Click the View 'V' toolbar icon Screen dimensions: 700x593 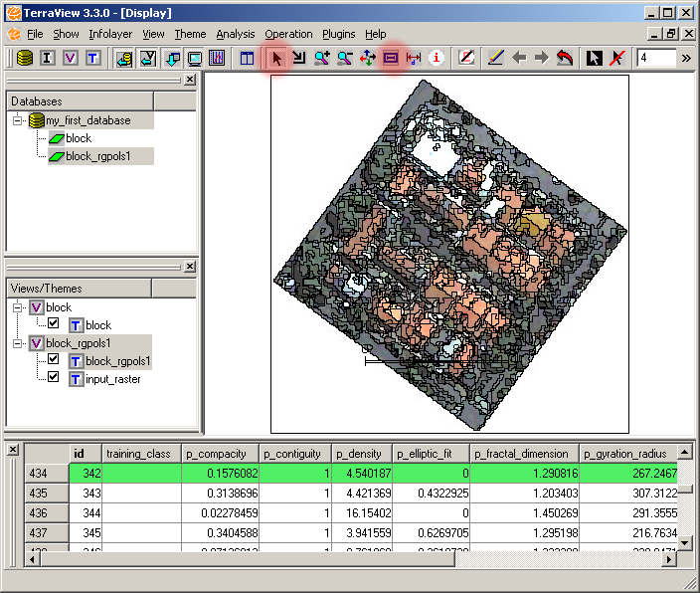click(70, 58)
